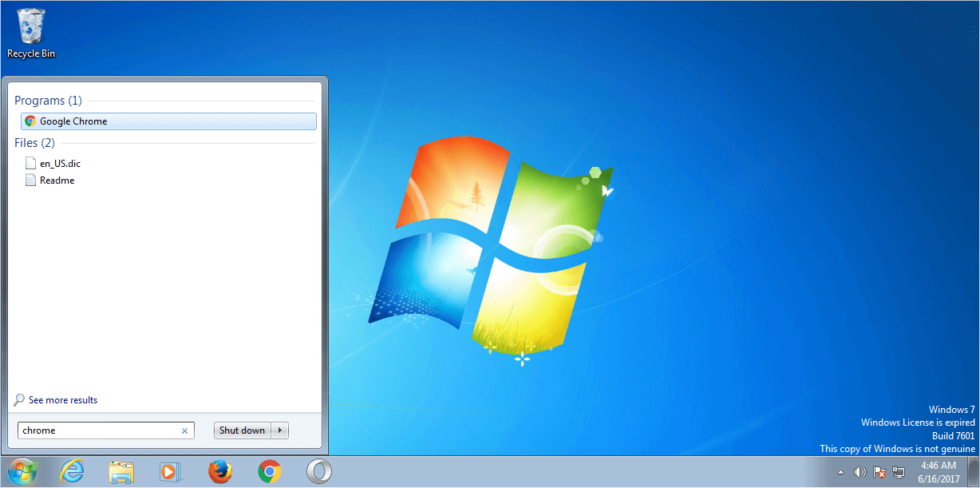
Task: Open Opera browser from the taskbar
Action: [318, 472]
